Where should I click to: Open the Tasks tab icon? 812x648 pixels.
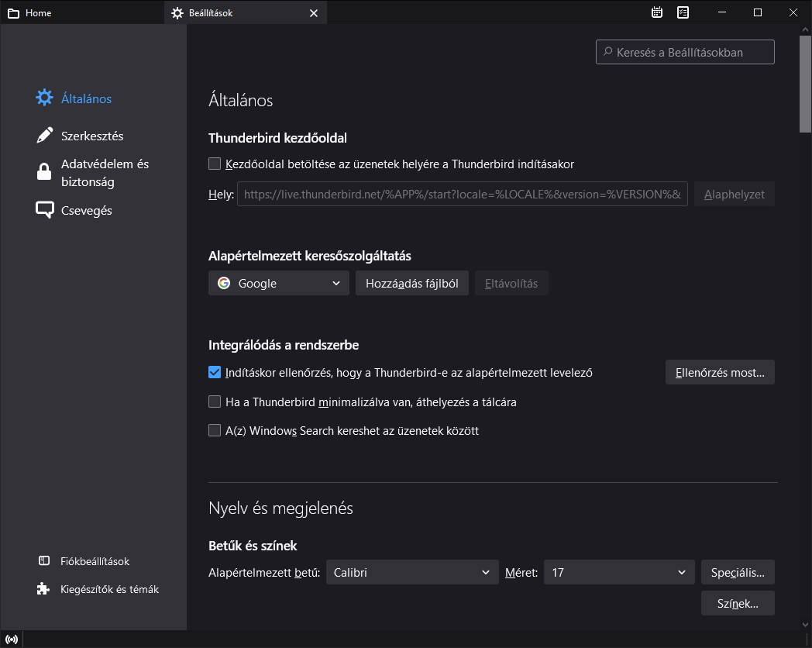(x=683, y=12)
